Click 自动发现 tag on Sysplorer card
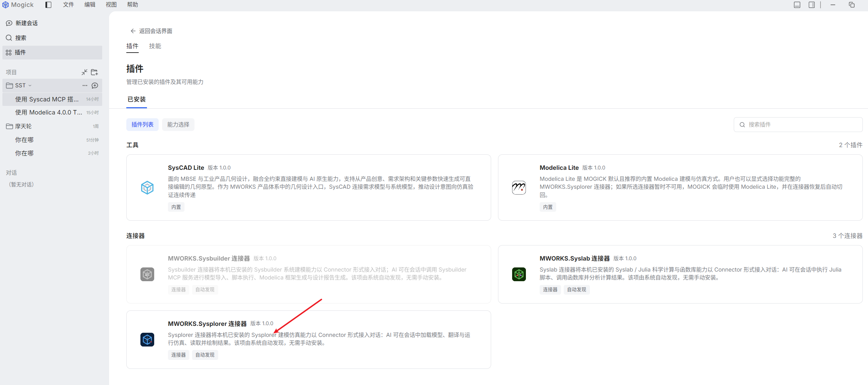The width and height of the screenshot is (868, 385). [x=205, y=355]
